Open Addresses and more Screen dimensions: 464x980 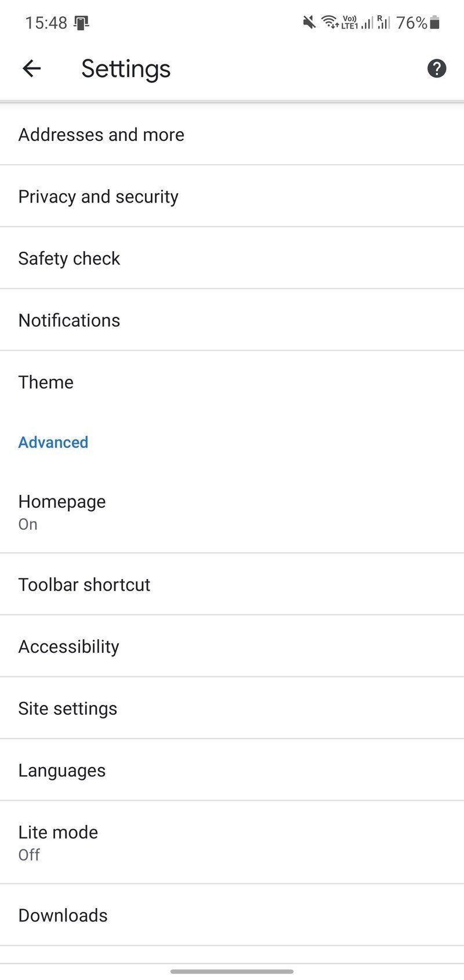(x=232, y=134)
